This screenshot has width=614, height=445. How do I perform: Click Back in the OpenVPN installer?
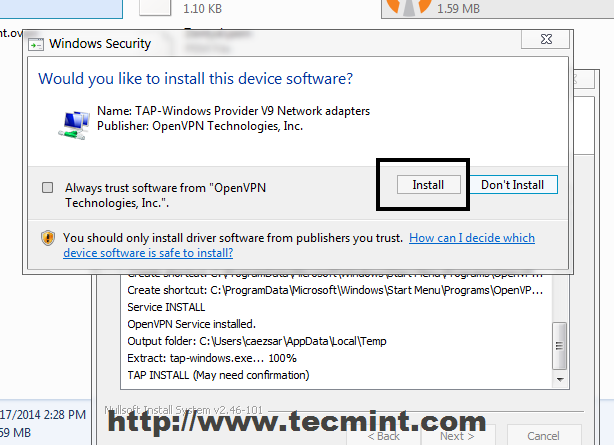point(384,436)
